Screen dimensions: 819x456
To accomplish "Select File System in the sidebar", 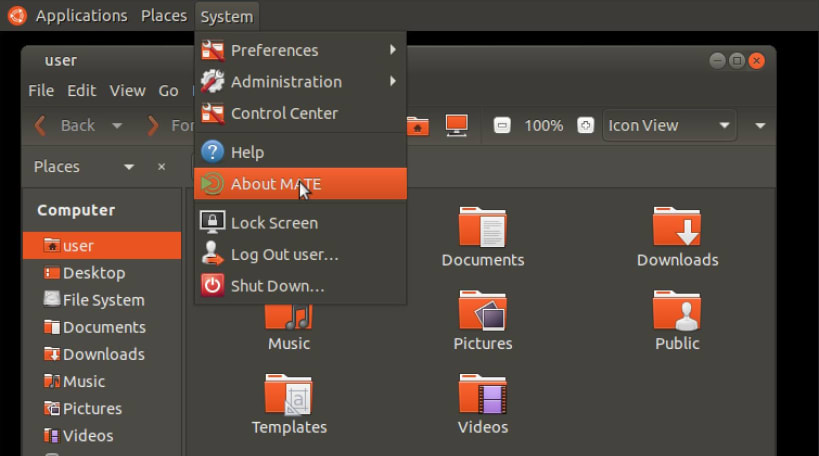I will (x=102, y=300).
